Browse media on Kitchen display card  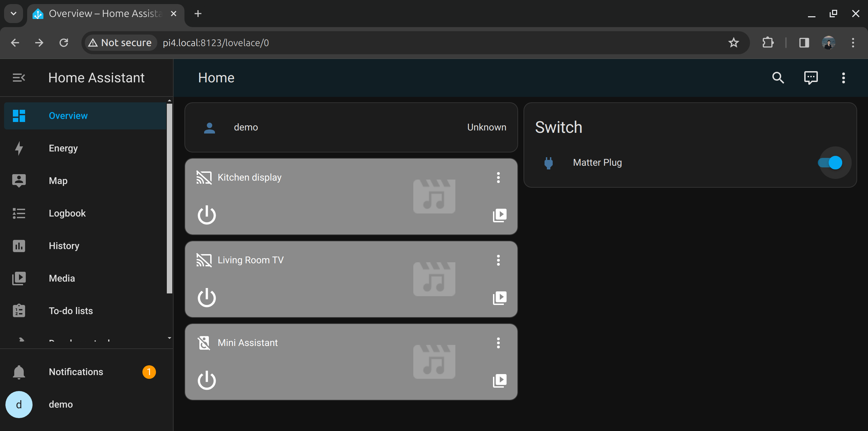tap(499, 215)
